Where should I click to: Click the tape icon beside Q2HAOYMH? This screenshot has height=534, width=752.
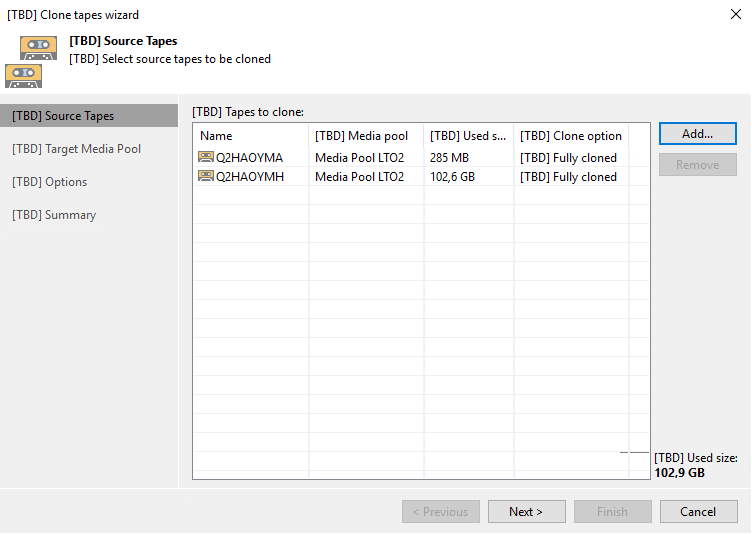point(206,176)
